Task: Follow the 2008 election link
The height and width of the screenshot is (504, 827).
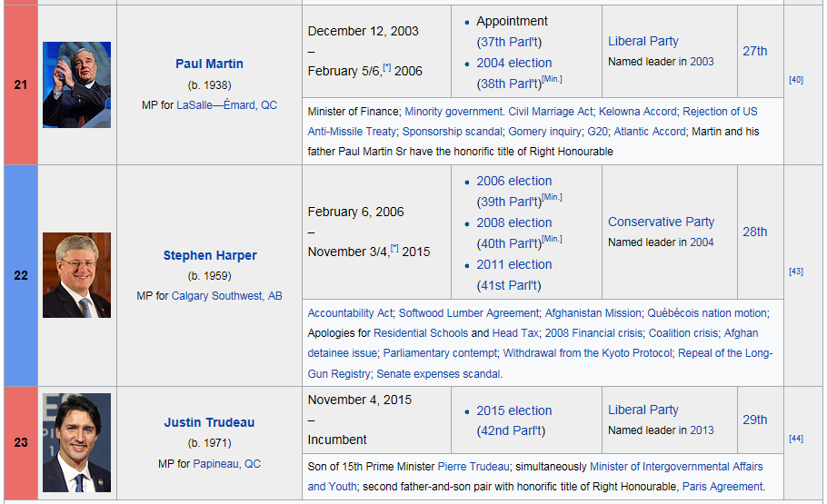Action: click(x=513, y=222)
